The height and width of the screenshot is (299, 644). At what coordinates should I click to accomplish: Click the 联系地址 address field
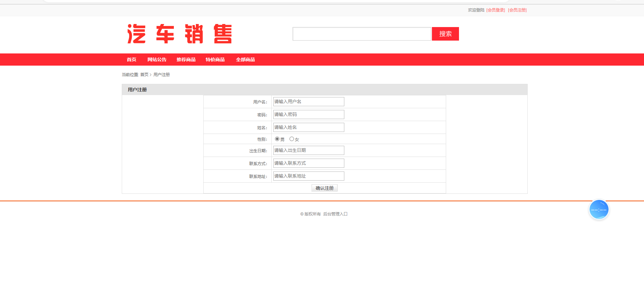coord(308,176)
